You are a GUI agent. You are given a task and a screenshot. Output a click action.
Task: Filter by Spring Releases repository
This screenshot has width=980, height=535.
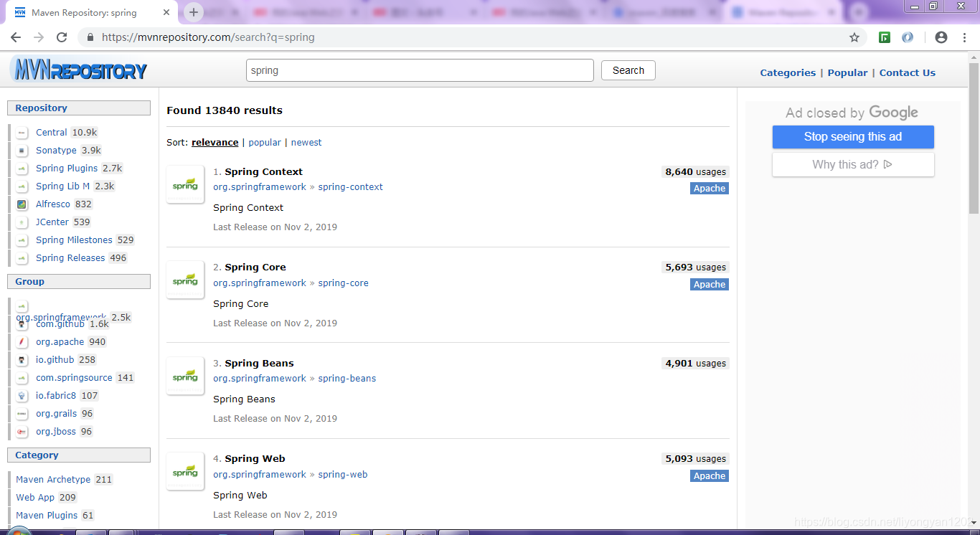(x=70, y=258)
